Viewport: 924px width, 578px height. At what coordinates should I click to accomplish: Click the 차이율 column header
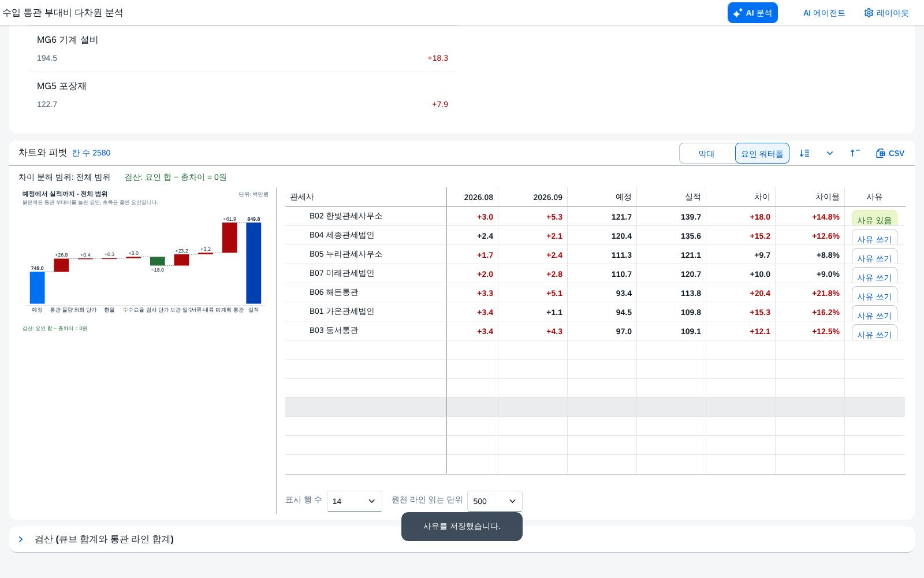[810, 197]
